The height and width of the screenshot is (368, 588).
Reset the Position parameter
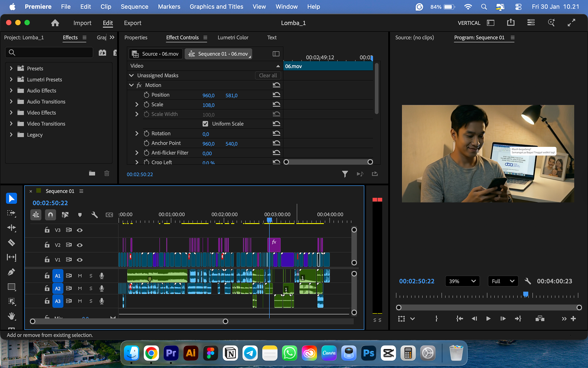[276, 95]
